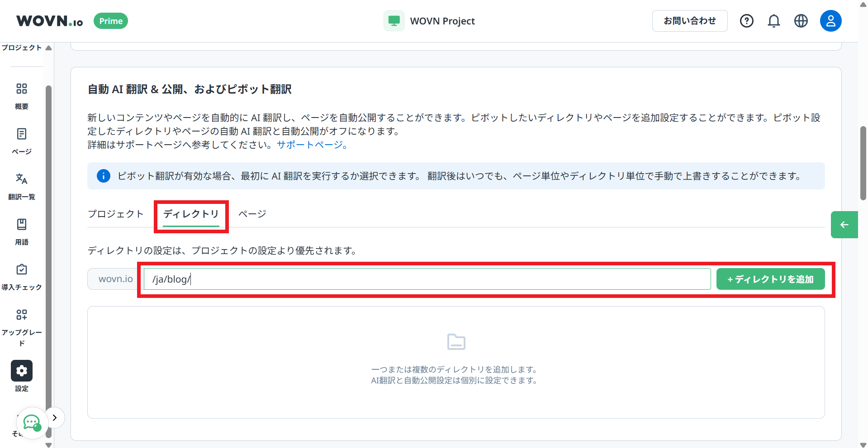The image size is (868, 448).
Task: Switch to the ページ tab
Action: [252, 214]
